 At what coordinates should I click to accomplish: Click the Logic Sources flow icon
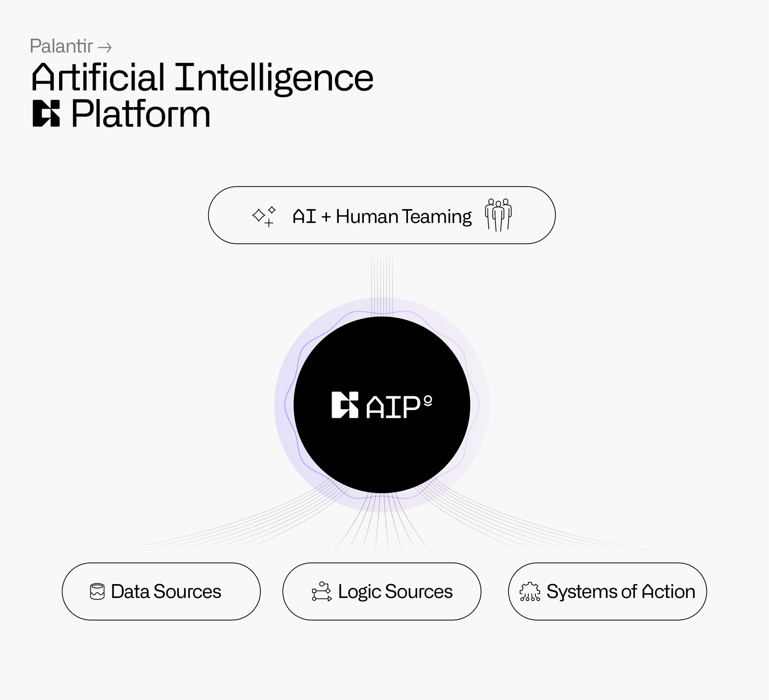point(322,591)
